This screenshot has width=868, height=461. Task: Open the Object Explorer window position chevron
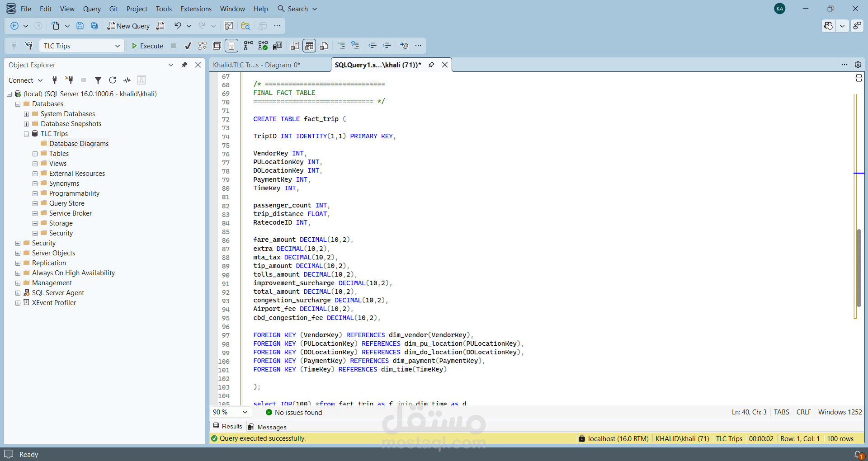171,65
